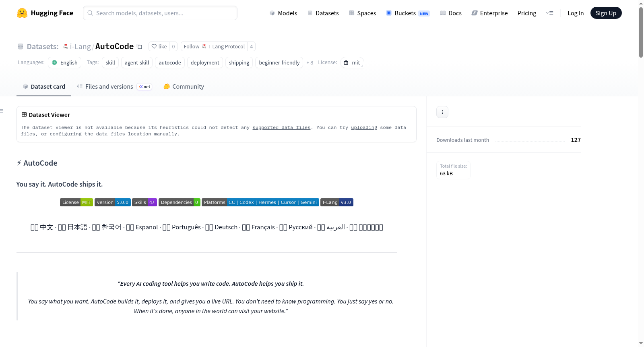Viewport: 644px width, 347px height.
Task: Click the I-Lang v3.0 badge
Action: point(337,202)
